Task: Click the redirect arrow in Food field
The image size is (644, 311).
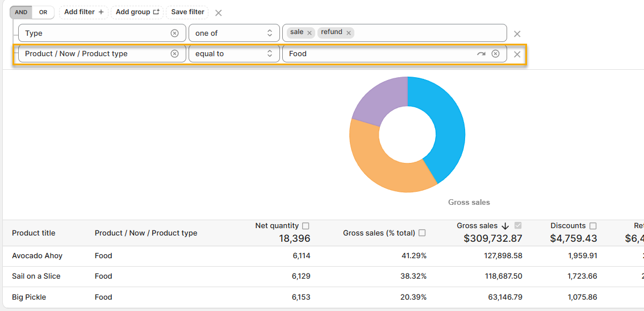Action: 481,54
